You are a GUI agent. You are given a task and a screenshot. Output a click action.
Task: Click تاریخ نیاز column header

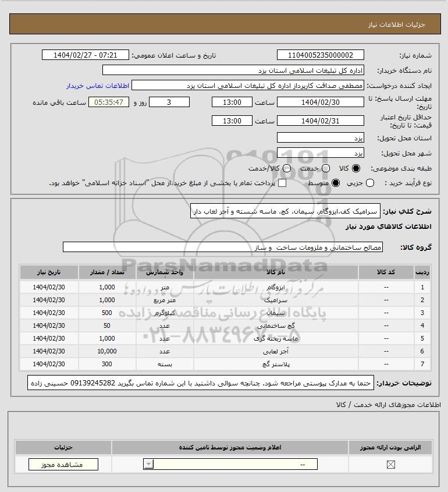pyautogui.click(x=49, y=272)
